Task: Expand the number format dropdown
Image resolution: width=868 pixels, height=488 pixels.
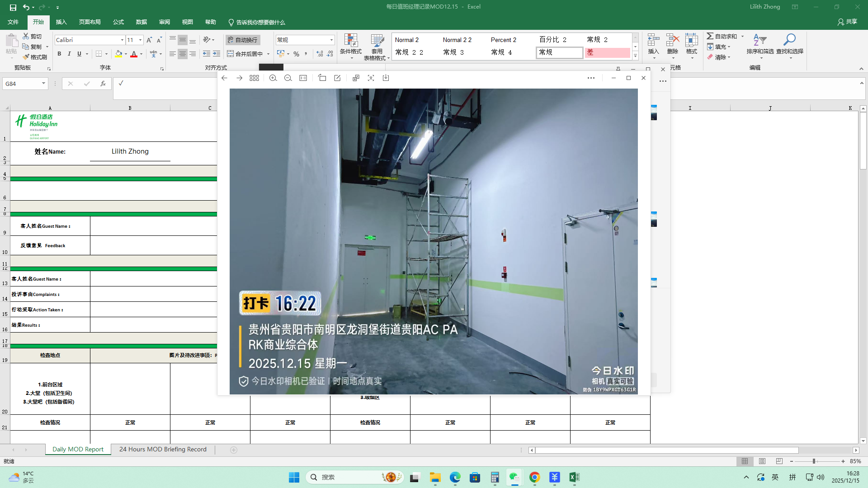Action: pyautogui.click(x=331, y=40)
